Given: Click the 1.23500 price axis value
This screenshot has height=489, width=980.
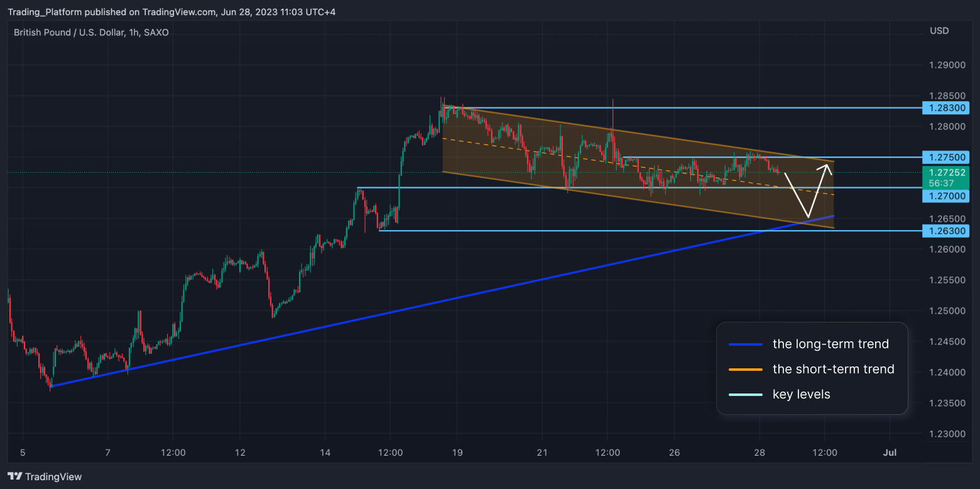Looking at the screenshot, I should 947,403.
